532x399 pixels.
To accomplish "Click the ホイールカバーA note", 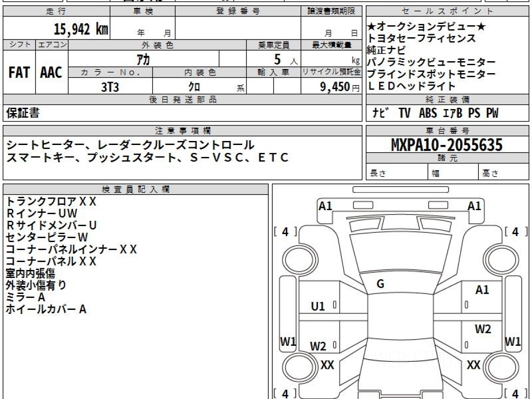I will 46,309.
